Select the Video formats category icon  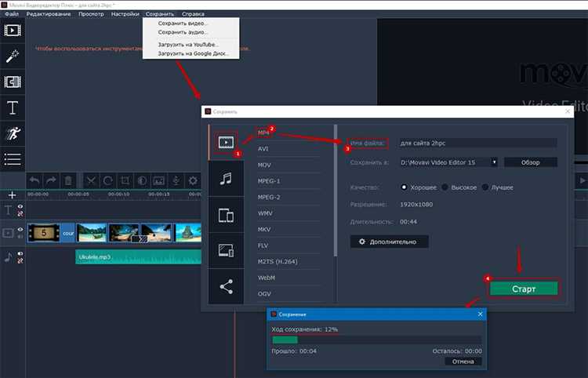pyautogui.click(x=226, y=143)
